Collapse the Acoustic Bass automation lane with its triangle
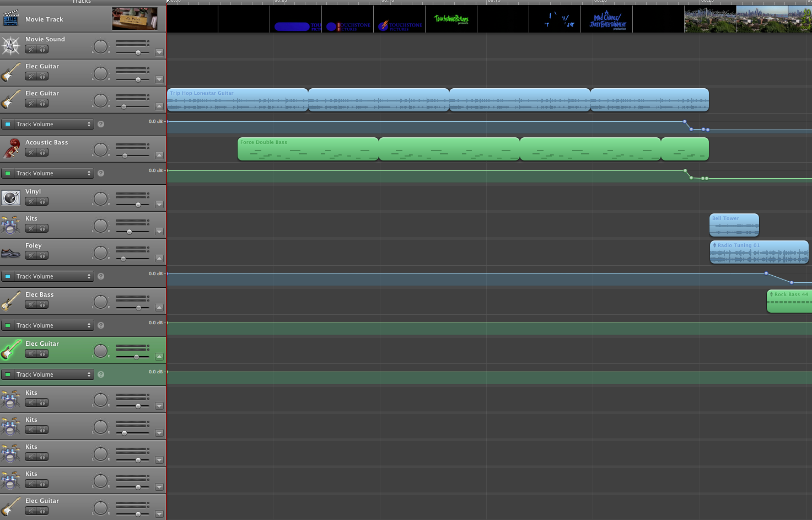Viewport: 812px width, 520px height. click(x=159, y=156)
